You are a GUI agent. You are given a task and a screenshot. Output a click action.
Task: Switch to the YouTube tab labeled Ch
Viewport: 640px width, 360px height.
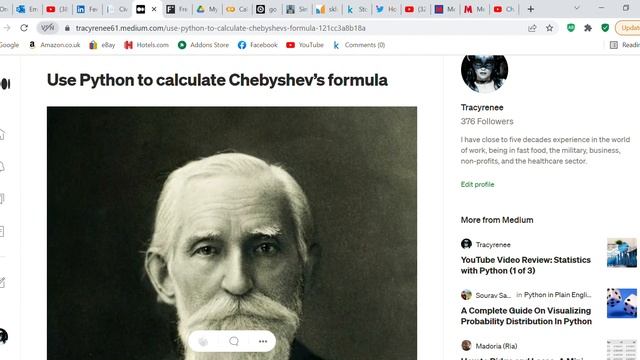pyautogui.click(x=504, y=9)
